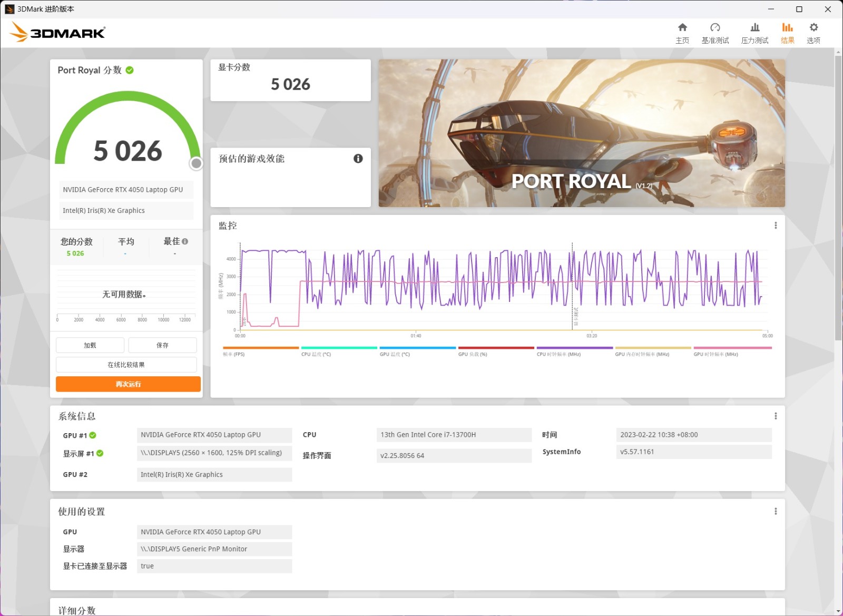The width and height of the screenshot is (843, 616).
Task: Select NVIDIA GeForce RTX 4050 text under gauge
Action: coord(126,190)
